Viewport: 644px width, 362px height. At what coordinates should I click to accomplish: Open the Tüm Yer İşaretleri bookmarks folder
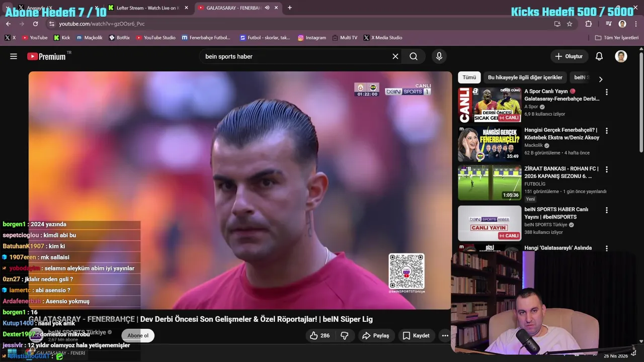click(617, 38)
